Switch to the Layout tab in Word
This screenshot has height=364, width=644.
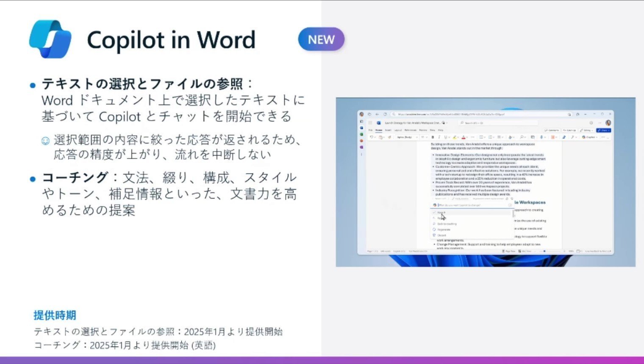click(398, 130)
